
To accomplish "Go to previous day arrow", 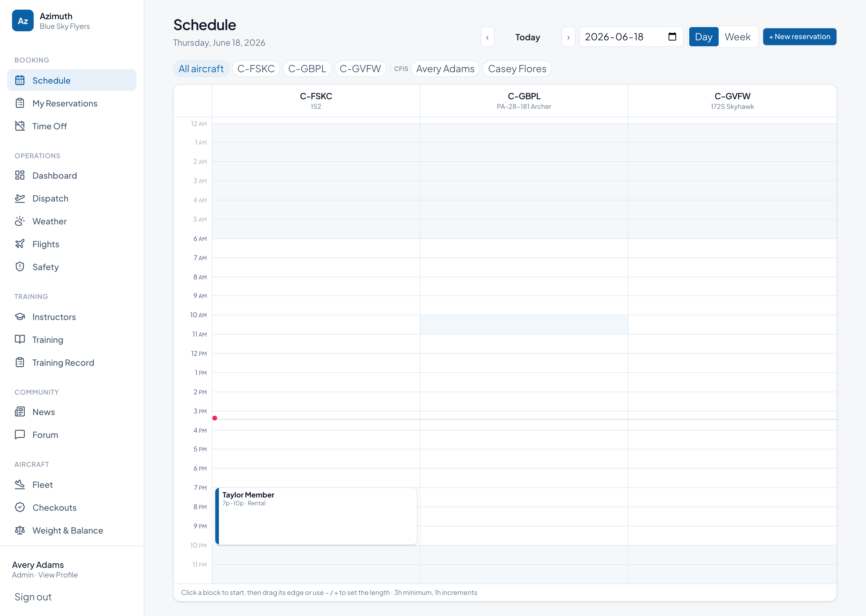I will pos(487,37).
